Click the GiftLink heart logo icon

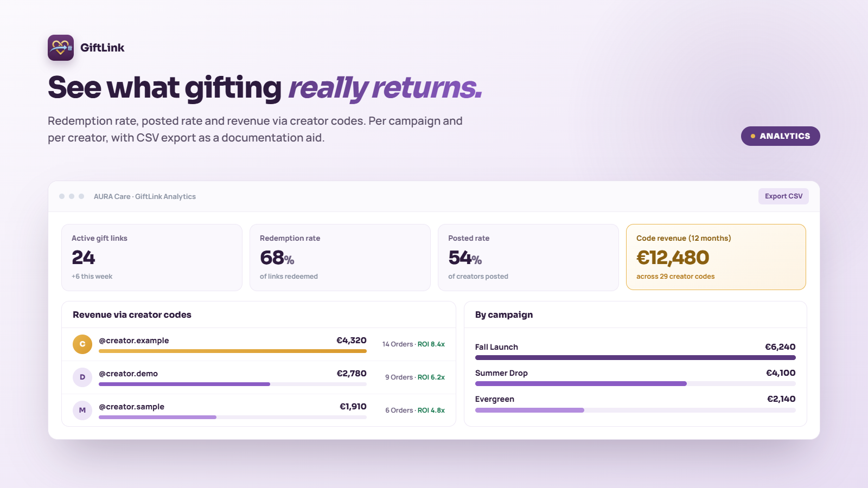click(61, 48)
